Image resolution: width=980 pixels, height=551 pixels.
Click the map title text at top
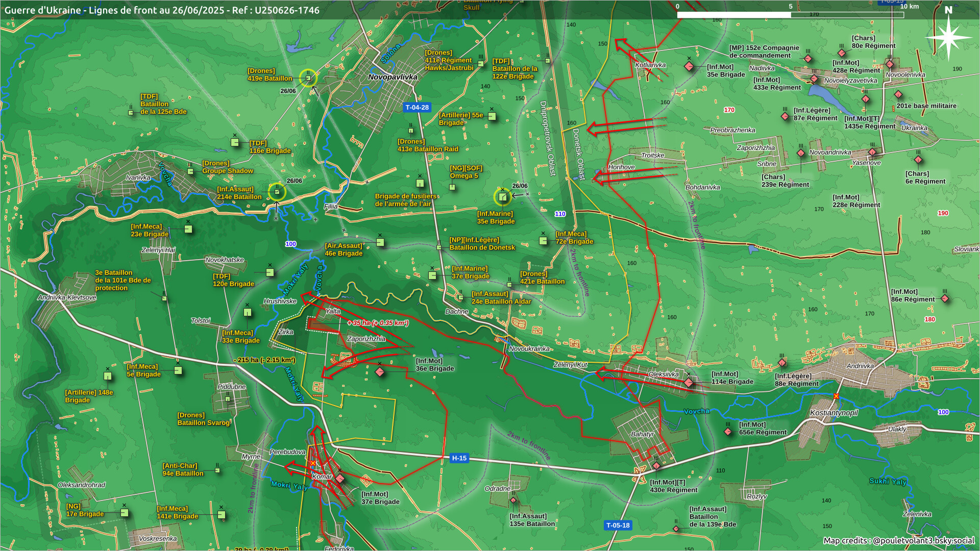point(162,10)
